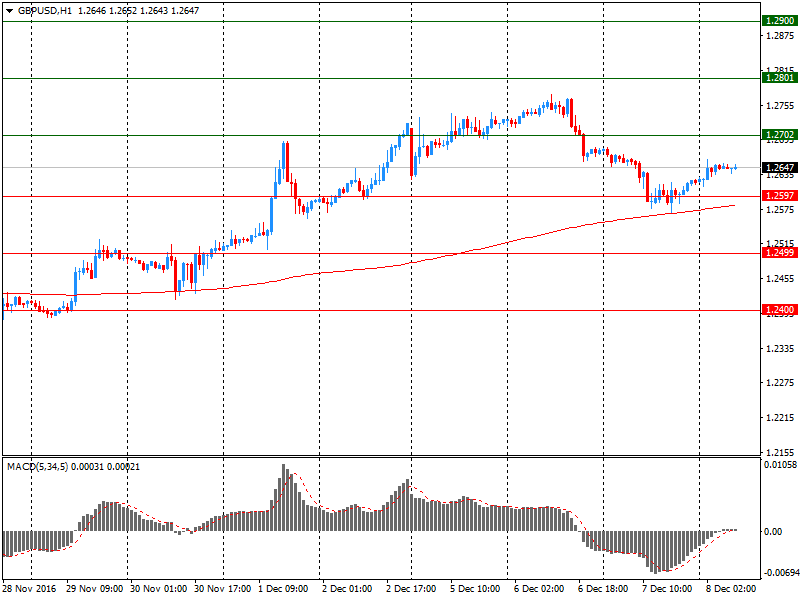
Task: Select the 1.2215 price scale value
Action: (x=781, y=418)
